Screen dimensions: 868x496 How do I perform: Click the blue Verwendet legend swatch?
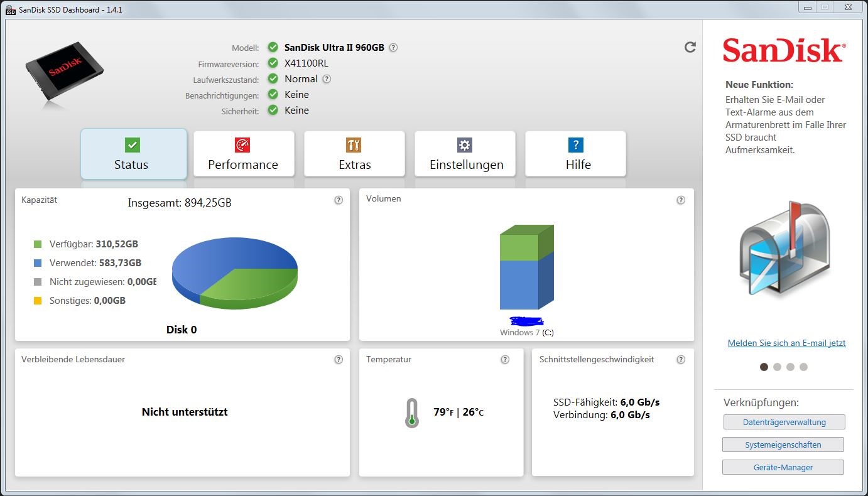tap(38, 263)
